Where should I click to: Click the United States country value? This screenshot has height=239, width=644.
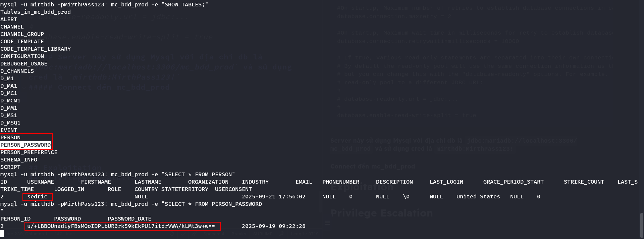pyautogui.click(x=478, y=197)
